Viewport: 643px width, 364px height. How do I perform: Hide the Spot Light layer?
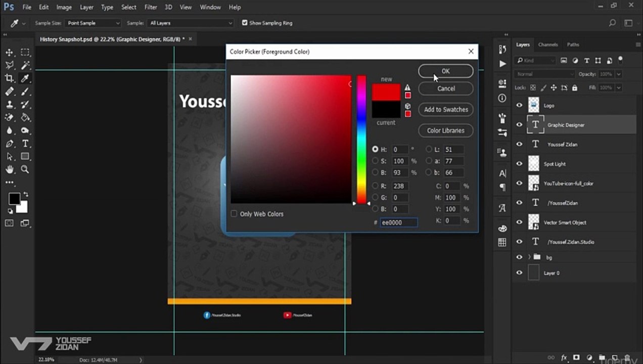point(519,164)
